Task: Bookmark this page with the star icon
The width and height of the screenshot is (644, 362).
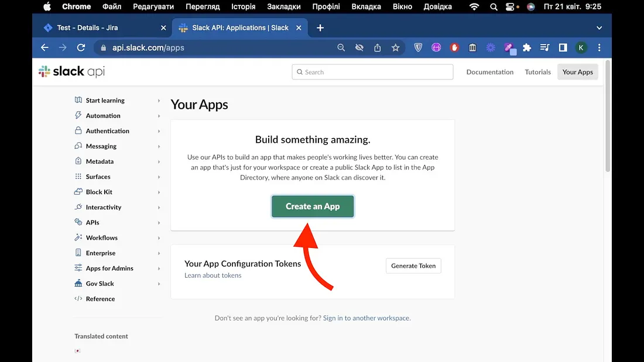Action: 396,47
